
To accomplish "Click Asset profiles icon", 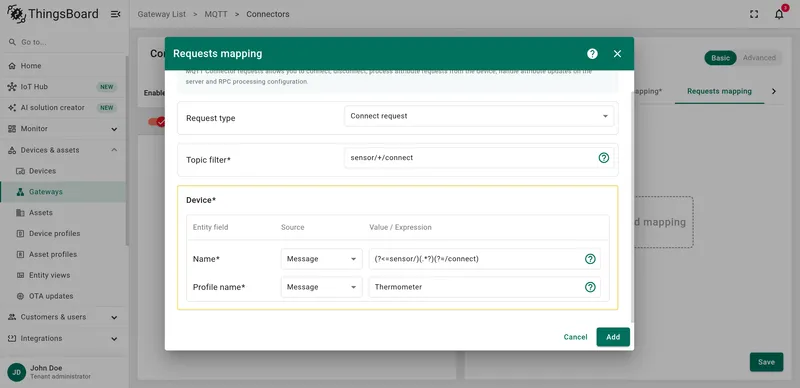I will coord(20,254).
